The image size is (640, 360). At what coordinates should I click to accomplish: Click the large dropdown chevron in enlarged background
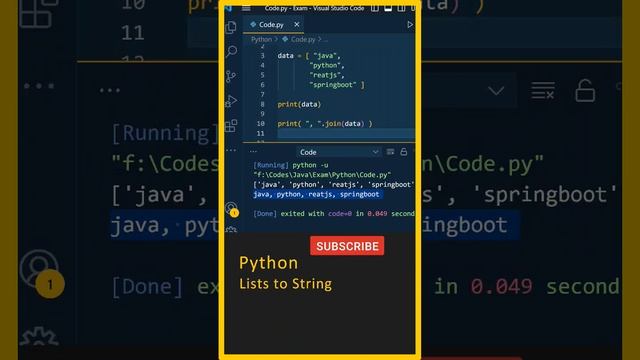(x=496, y=91)
